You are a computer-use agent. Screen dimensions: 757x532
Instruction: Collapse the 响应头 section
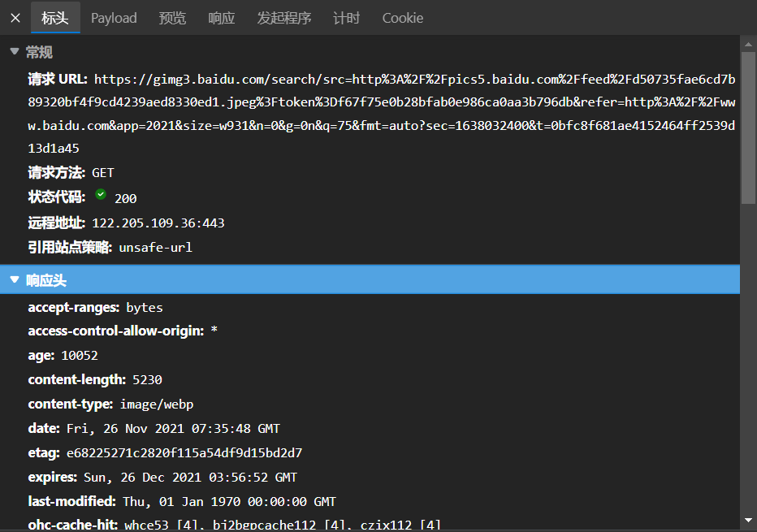click(15, 279)
